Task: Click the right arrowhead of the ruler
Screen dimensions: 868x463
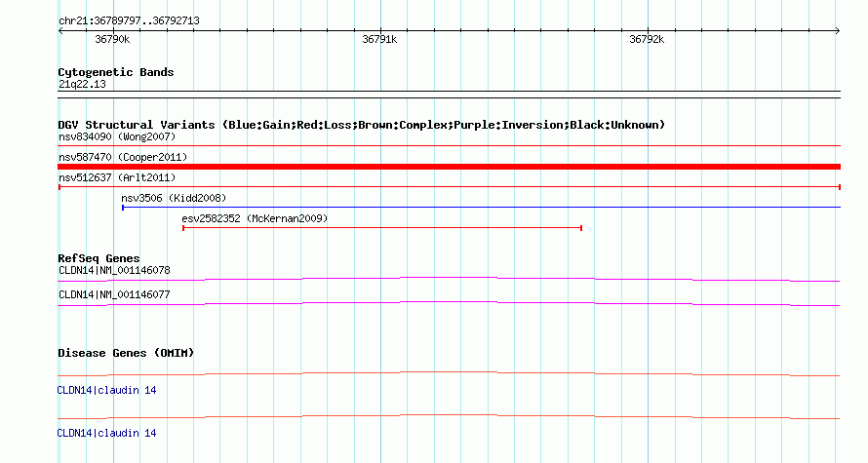Action: point(838,31)
